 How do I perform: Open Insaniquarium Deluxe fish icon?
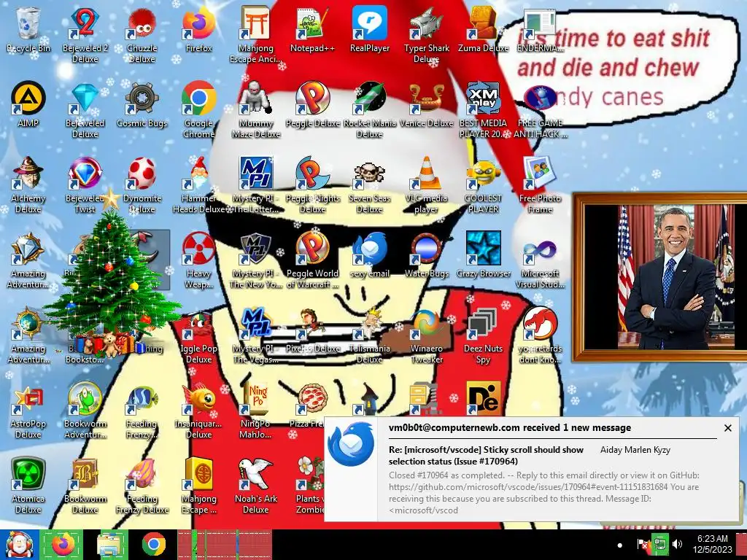click(x=198, y=411)
